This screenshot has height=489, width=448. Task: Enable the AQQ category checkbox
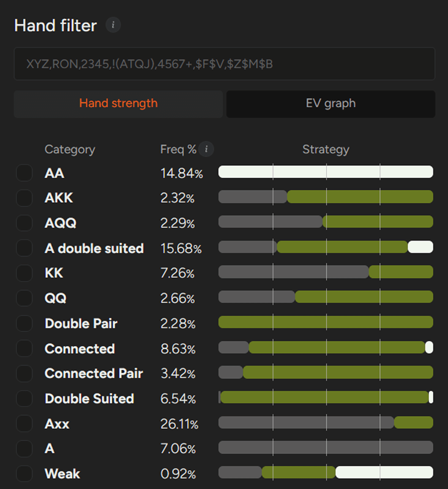coord(24,223)
